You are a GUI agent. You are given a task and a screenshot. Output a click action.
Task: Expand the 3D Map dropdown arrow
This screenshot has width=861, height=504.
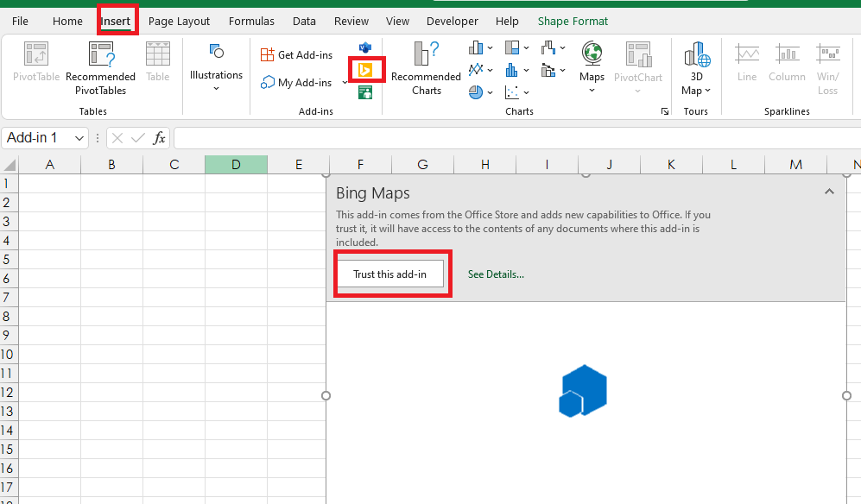point(707,91)
